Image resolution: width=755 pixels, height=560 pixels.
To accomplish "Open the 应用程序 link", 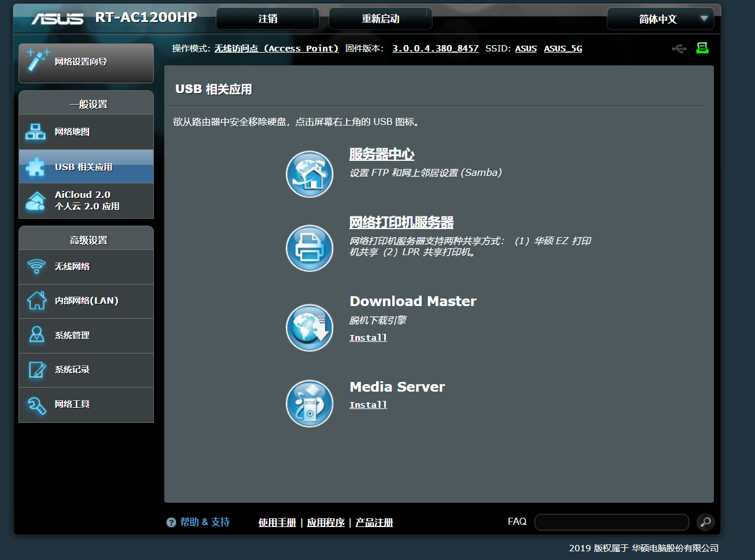I will pos(326,522).
